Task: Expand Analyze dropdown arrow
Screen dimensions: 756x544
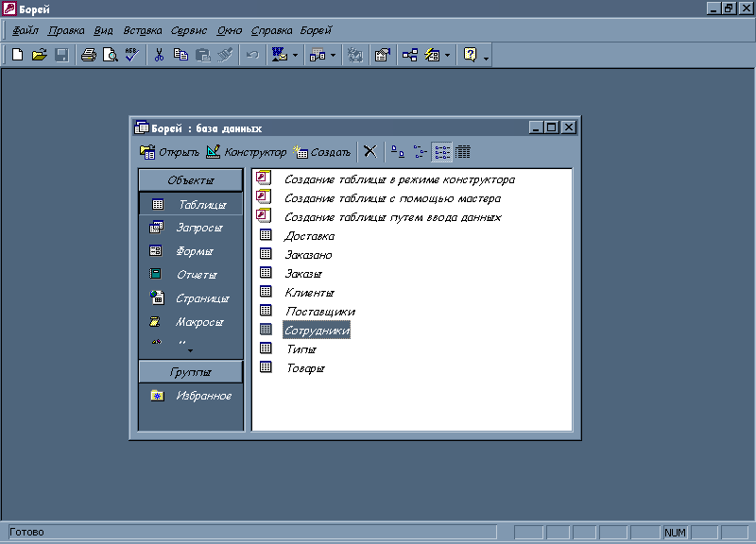Action: 334,56
